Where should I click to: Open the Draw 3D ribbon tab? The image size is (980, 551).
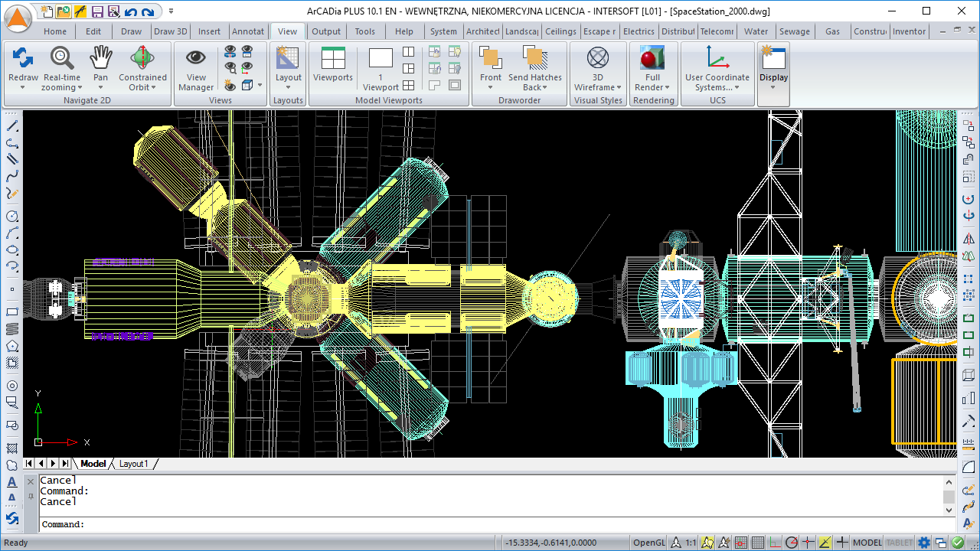click(x=170, y=31)
